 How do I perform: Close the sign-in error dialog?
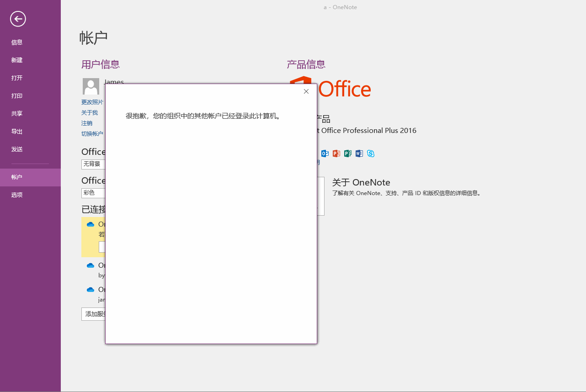306,91
